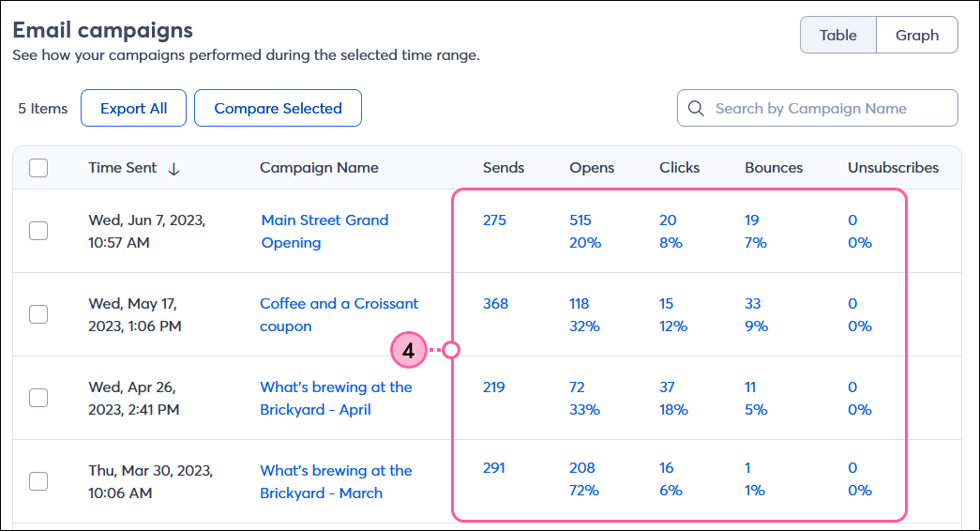Click the Jun 7 row unsubscribes value 0
980x531 pixels.
pyautogui.click(x=852, y=220)
